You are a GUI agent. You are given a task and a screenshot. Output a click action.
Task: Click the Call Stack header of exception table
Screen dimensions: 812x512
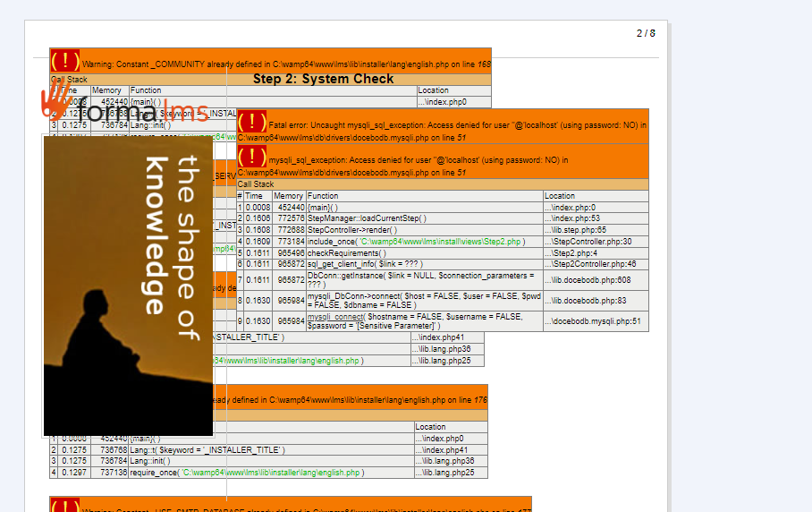tap(256, 184)
